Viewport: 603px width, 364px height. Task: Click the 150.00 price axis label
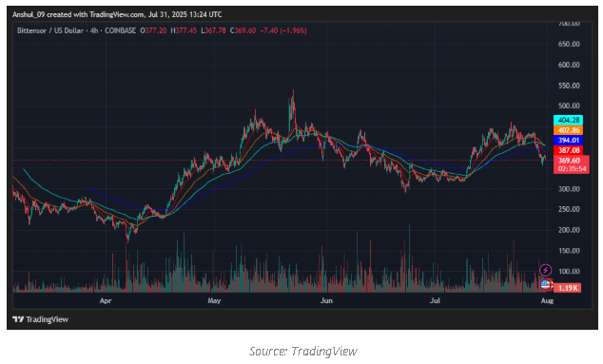[x=569, y=251]
